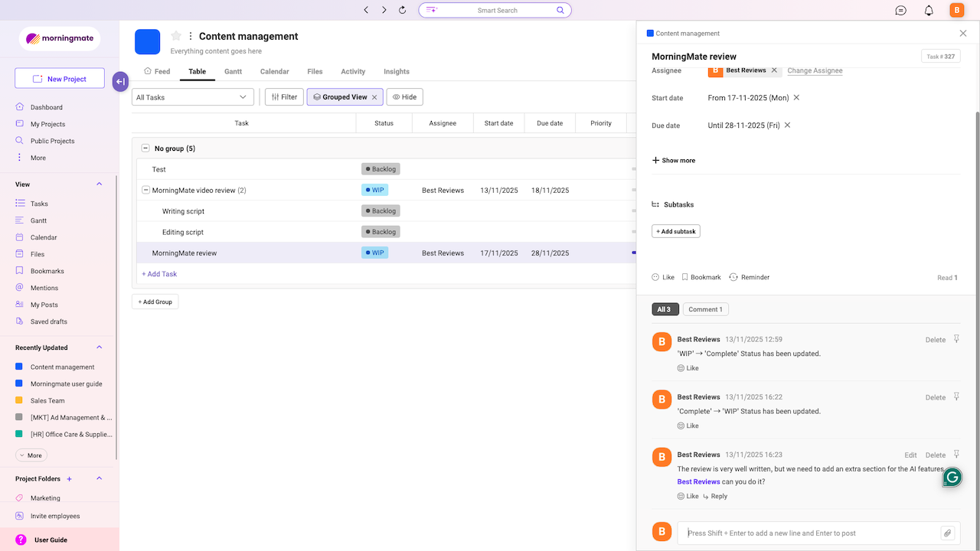Like the MorningMate review task
This screenshot has width=980, height=551.
[x=662, y=277]
